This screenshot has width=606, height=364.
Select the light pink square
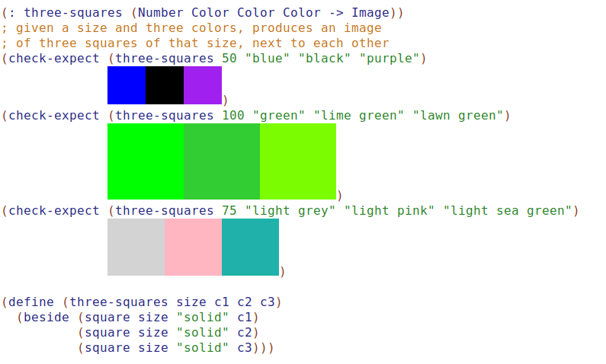coord(193,247)
